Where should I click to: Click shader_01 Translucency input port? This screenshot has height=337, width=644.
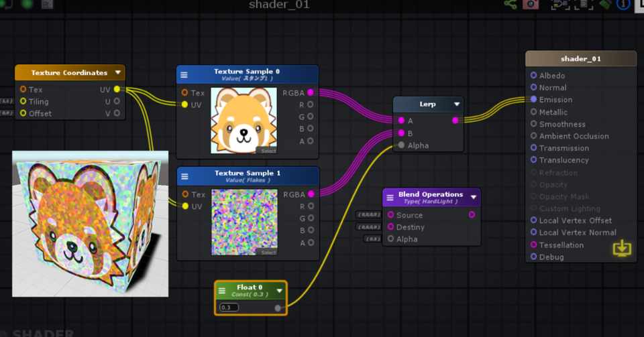point(533,159)
